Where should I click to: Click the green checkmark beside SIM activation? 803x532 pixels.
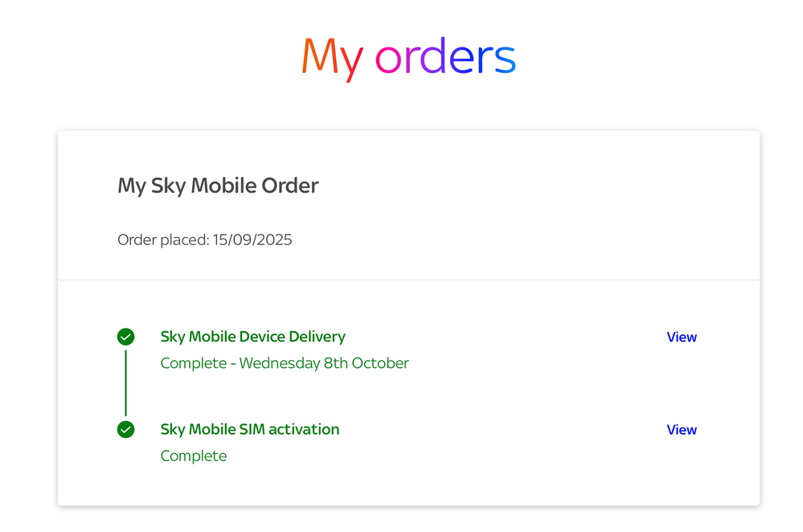(125, 430)
